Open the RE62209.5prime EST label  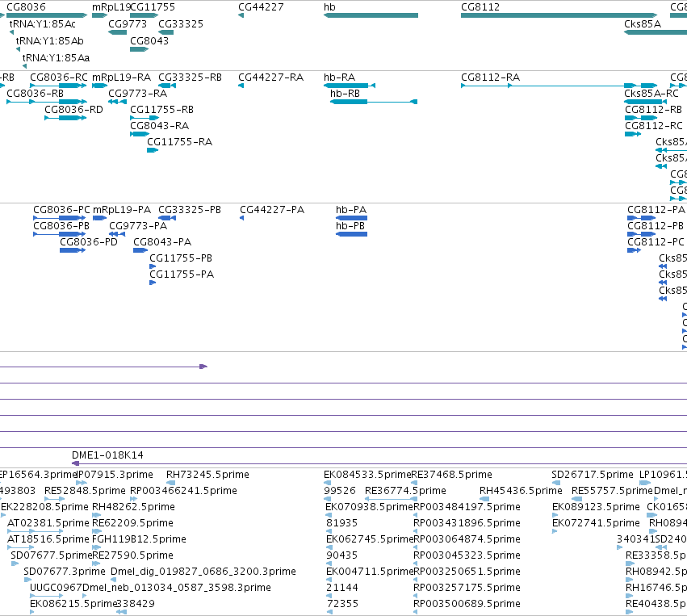click(x=132, y=523)
